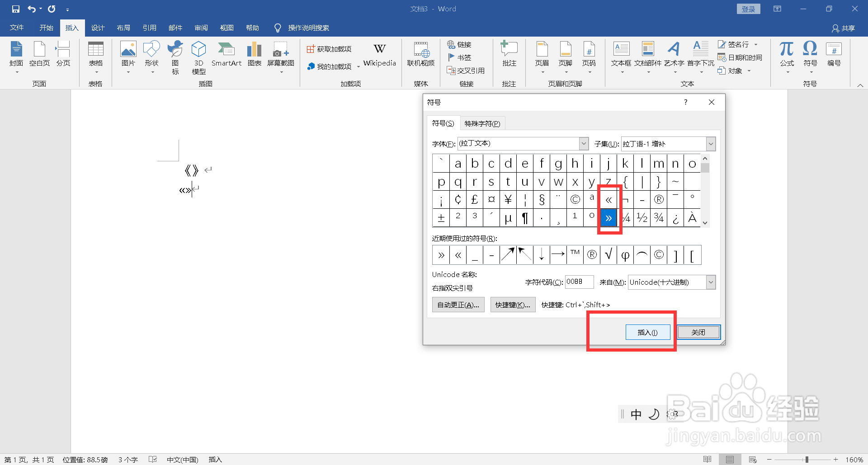The image size is (868, 465).
Task: Switch to the 特殊字符 tab
Action: pos(482,123)
